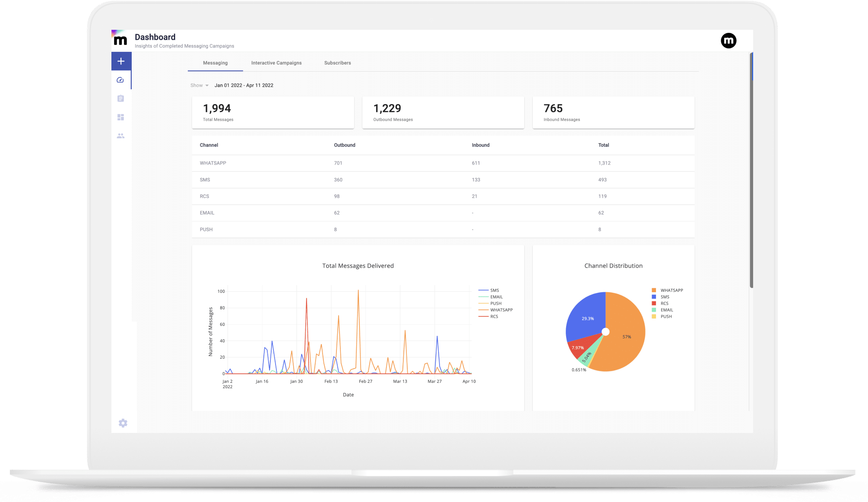Open the people contacts sidebar icon
The image size is (868, 502).
coord(120,136)
